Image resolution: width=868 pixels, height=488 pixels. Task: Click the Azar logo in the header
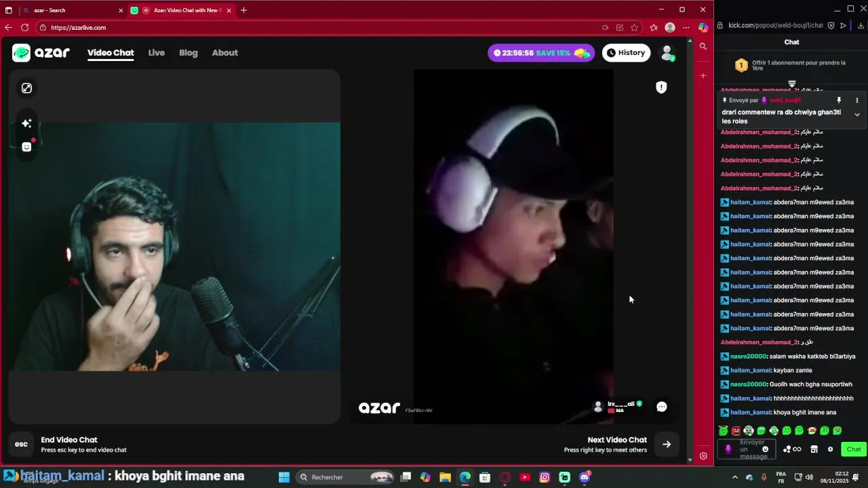[x=41, y=53]
